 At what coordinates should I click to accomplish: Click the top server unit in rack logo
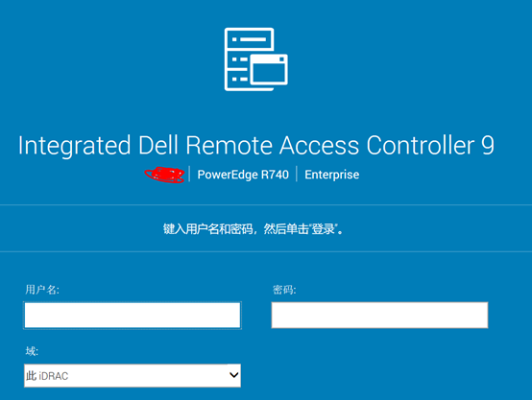250,39
